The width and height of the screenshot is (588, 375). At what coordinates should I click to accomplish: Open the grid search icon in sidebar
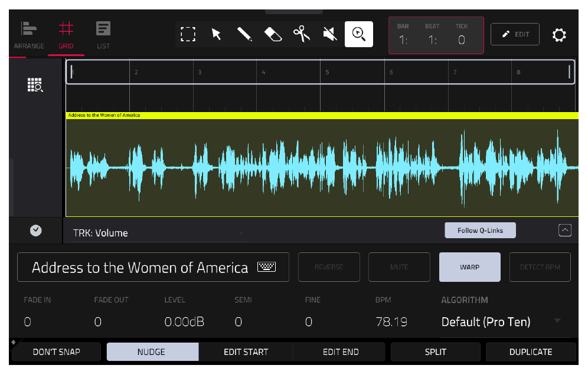click(x=35, y=85)
